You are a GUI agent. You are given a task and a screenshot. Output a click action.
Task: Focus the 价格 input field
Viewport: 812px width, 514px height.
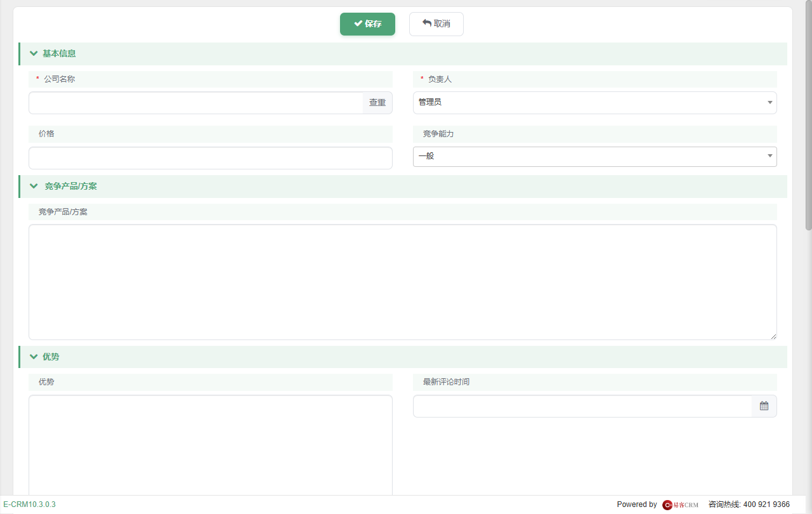(211, 158)
